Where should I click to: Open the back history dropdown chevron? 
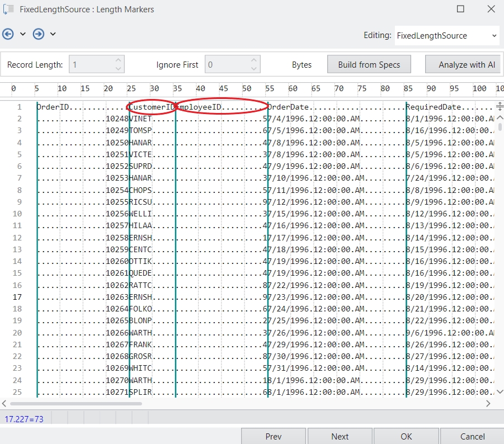point(23,34)
